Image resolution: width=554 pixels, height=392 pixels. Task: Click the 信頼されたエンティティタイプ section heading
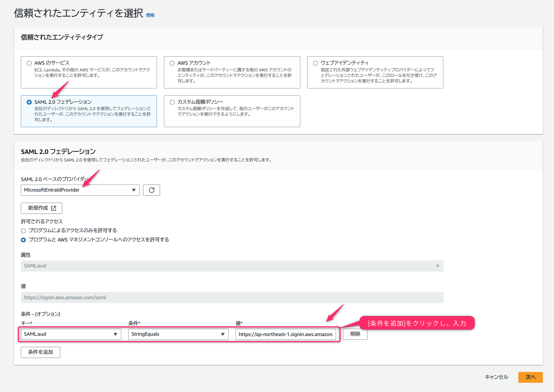click(62, 37)
